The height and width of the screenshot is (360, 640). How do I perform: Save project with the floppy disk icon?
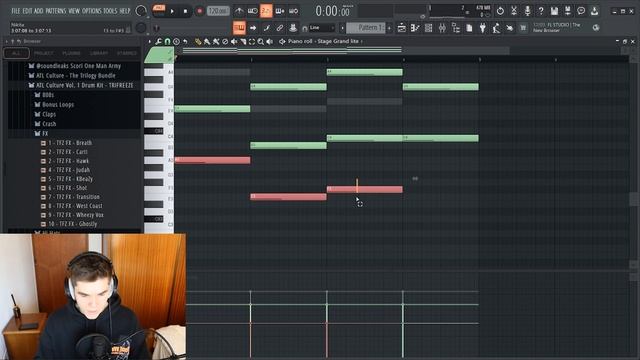point(554,11)
